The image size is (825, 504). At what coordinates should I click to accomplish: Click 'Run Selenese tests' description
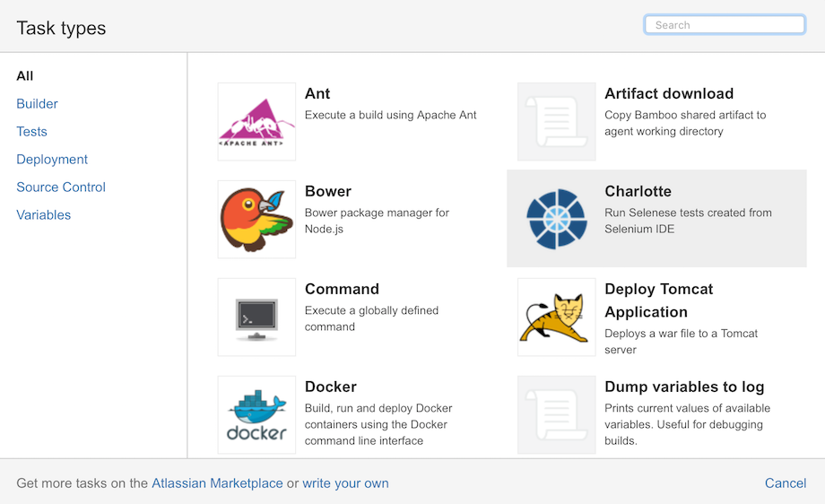[688, 221]
